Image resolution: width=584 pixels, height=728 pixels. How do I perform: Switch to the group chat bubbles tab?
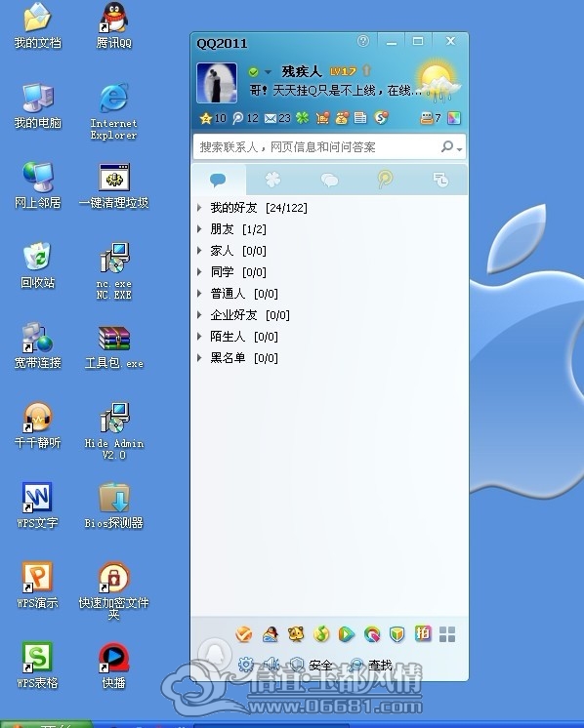(x=329, y=180)
